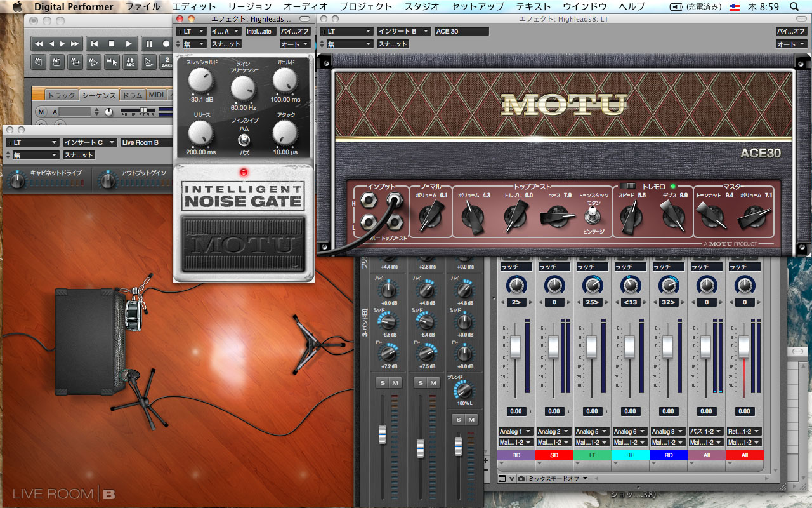
Task: Click the Hold 100.00 ms knob
Action: 285,81
